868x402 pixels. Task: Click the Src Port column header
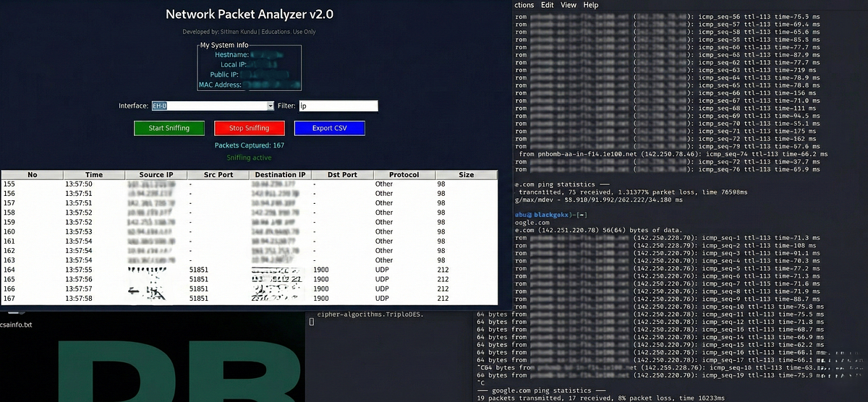[218, 175]
